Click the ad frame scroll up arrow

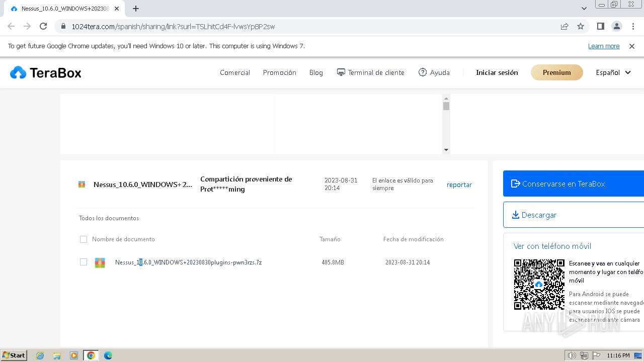(446, 98)
